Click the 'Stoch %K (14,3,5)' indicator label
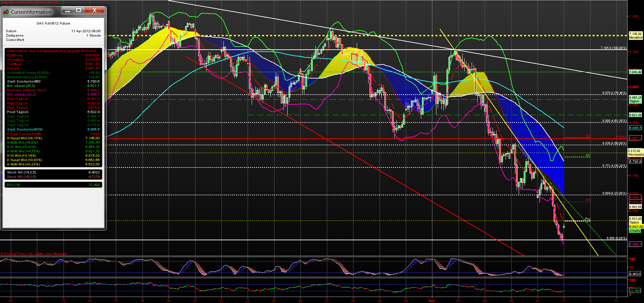This screenshot has height=303, width=644. pyautogui.click(x=22, y=172)
